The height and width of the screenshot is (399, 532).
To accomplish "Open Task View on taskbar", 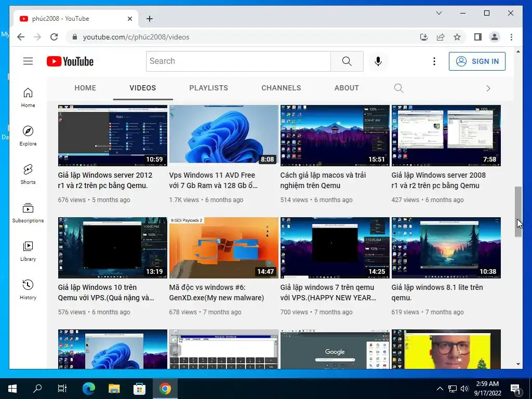I will [x=62, y=389].
